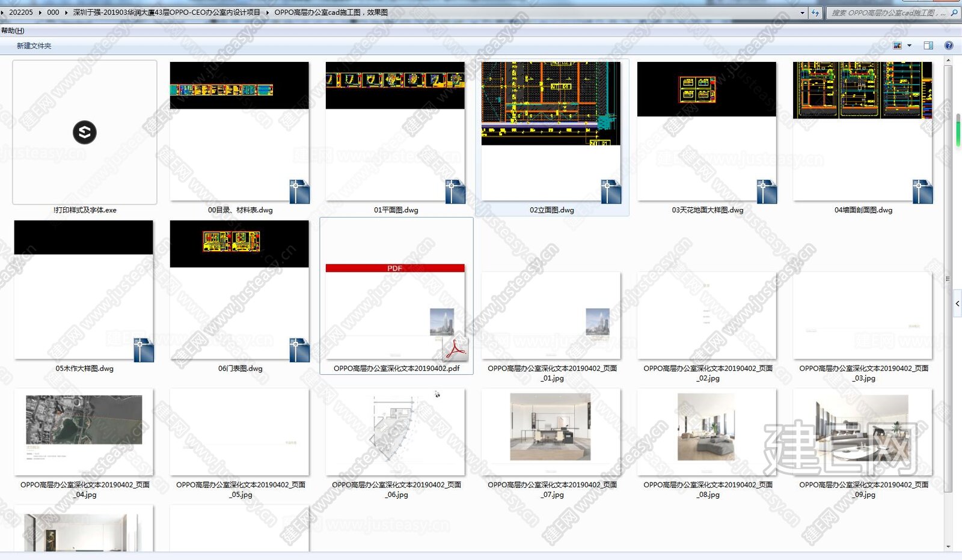The height and width of the screenshot is (560, 962).
Task: Click the side panel collapse arrow at right edge
Action: (958, 304)
